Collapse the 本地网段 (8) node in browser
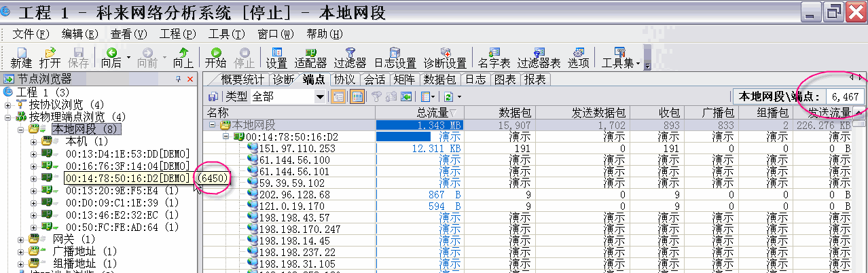 (20, 129)
